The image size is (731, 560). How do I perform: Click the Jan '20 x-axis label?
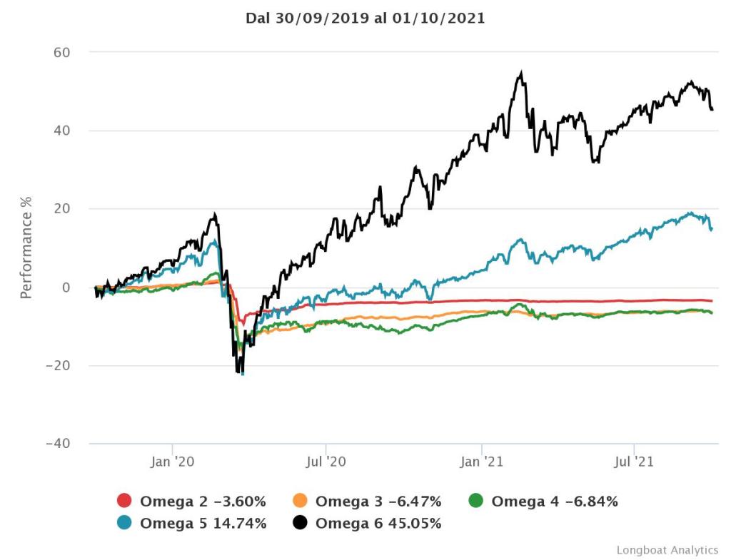pos(173,462)
